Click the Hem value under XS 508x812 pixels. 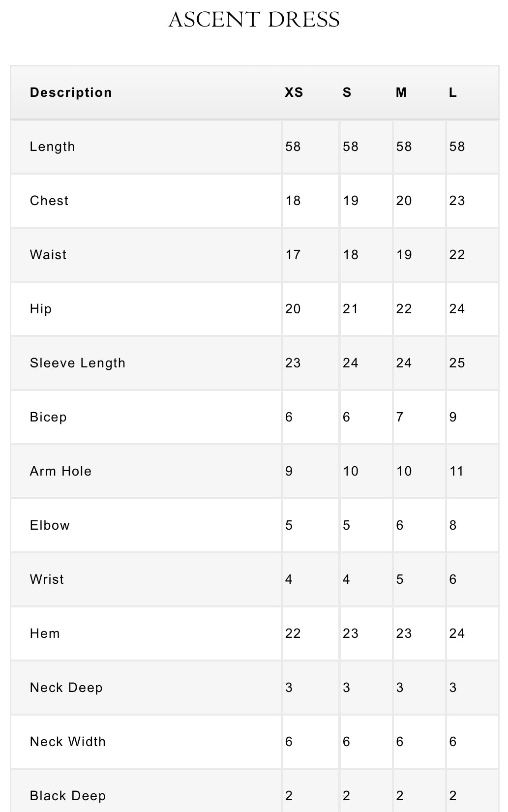point(293,633)
